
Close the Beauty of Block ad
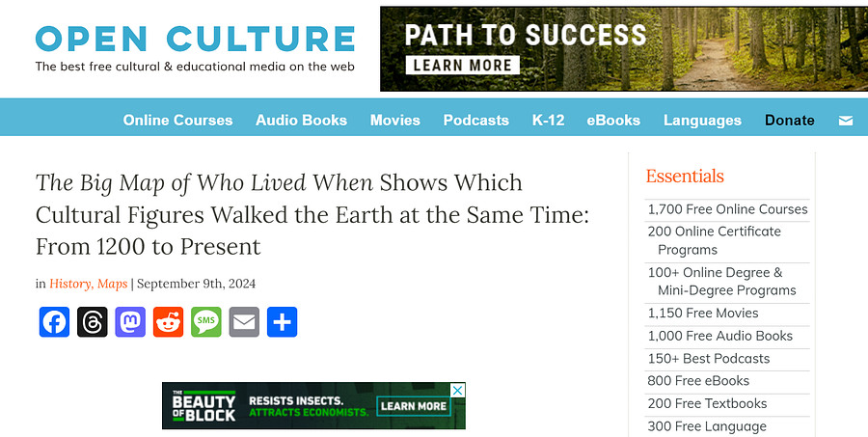pos(457,390)
